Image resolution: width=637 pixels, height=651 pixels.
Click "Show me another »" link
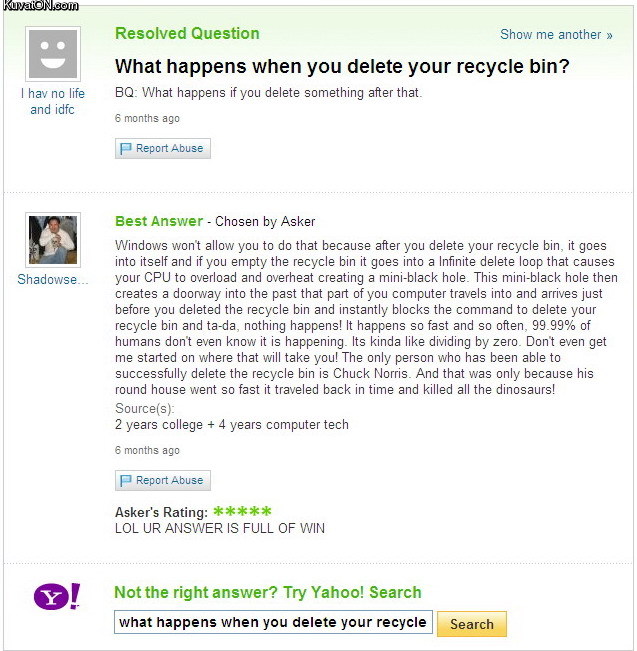(556, 34)
